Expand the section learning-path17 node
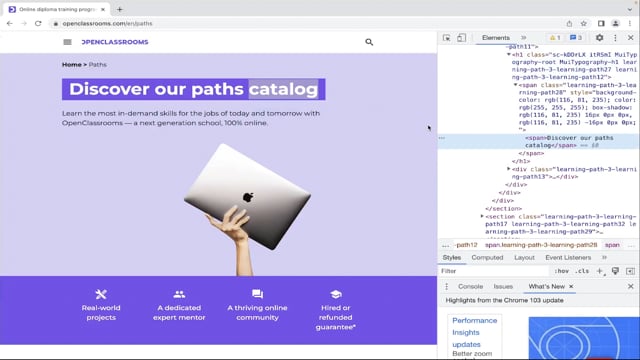The image size is (640, 360). (482, 216)
